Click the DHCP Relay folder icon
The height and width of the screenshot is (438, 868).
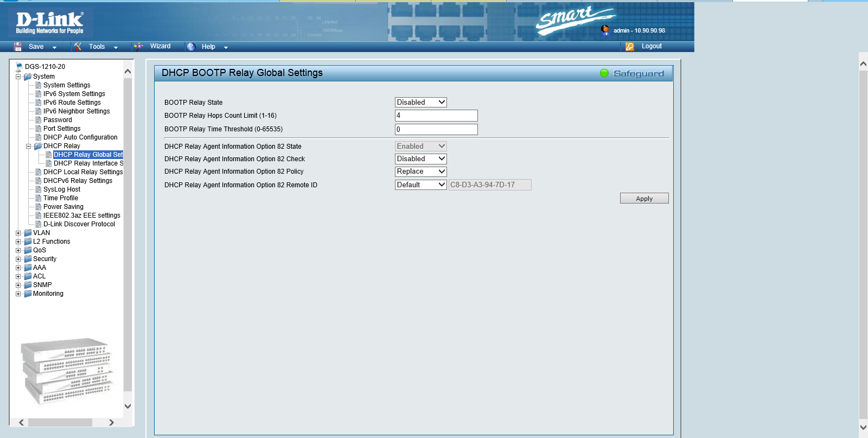point(38,146)
